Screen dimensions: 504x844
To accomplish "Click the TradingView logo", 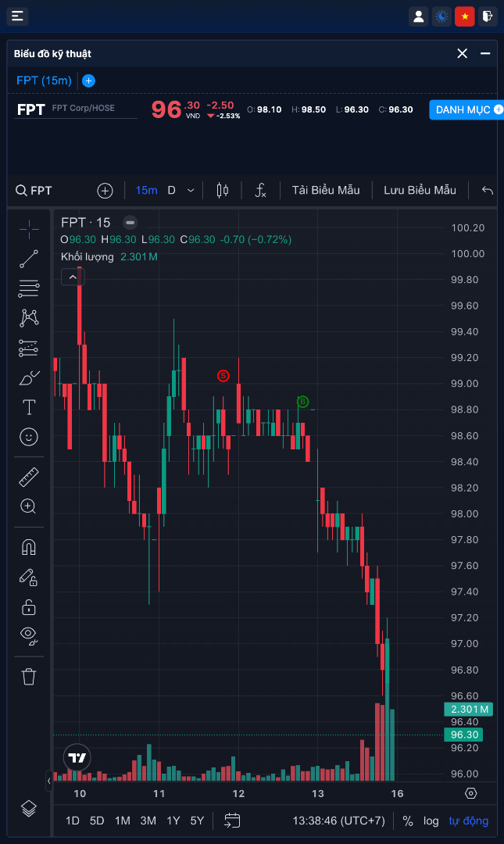I will (x=77, y=758).
